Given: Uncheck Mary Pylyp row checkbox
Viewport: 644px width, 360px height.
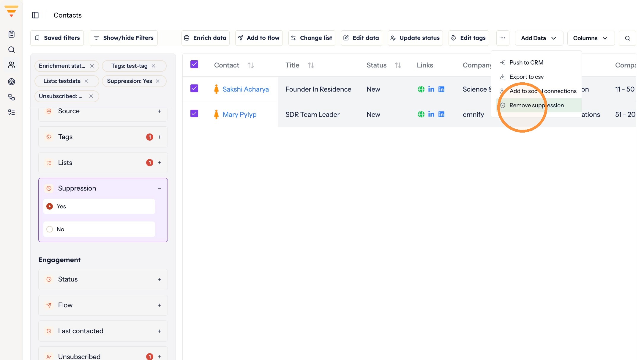Looking at the screenshot, I should pyautogui.click(x=194, y=114).
